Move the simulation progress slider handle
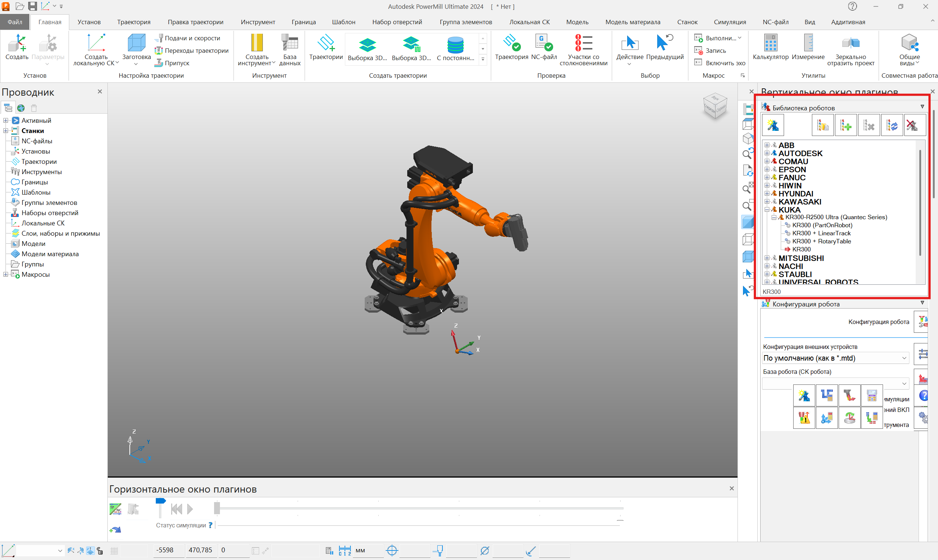The width and height of the screenshot is (938, 560). [x=217, y=508]
